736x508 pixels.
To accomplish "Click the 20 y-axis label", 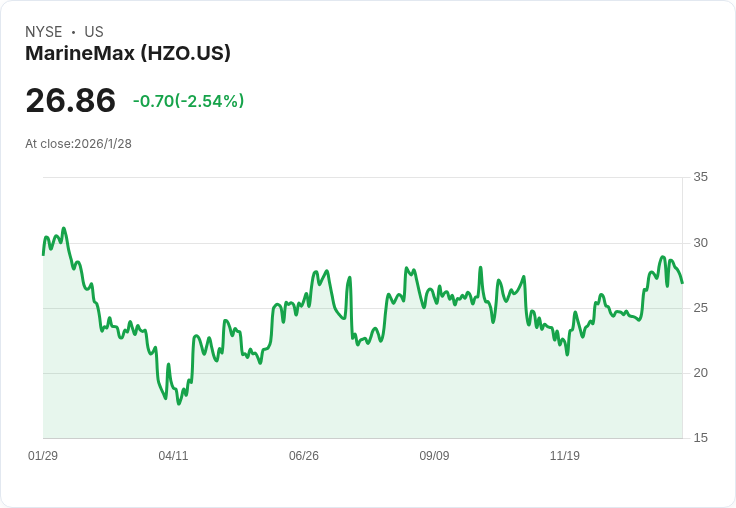I will click(x=700, y=373).
